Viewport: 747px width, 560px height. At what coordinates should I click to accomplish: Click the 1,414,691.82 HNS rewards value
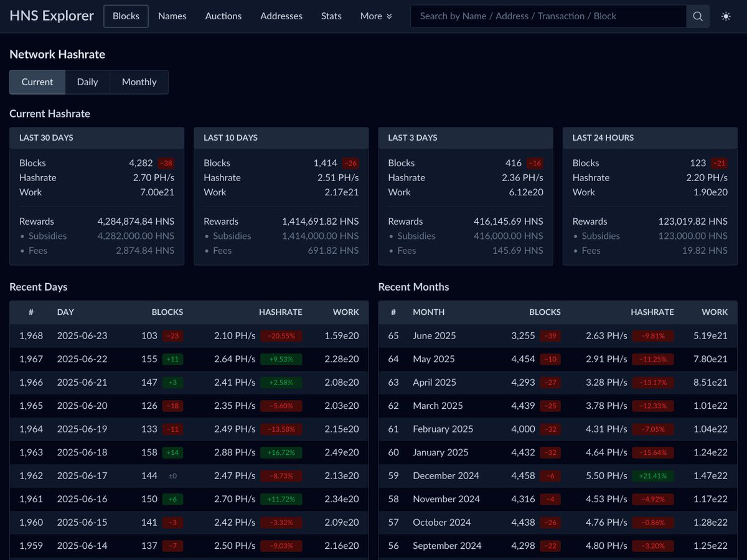(321, 222)
